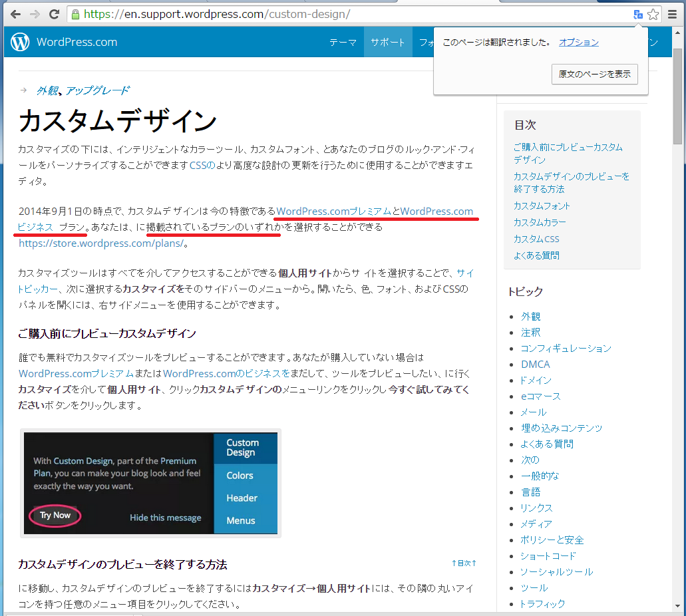
Task: Click the vertical scrollbar thumb
Action: (x=678, y=96)
